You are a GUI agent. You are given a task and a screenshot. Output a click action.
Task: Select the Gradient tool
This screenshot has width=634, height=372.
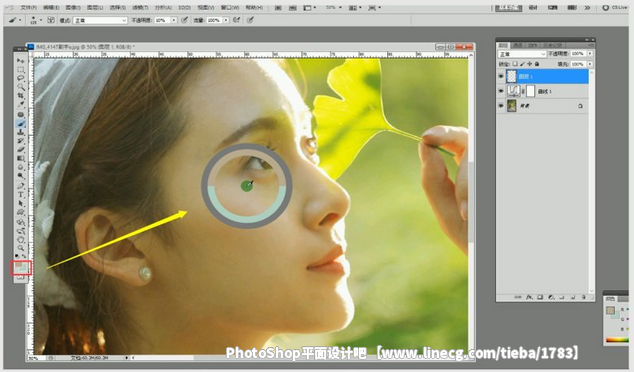coord(20,159)
